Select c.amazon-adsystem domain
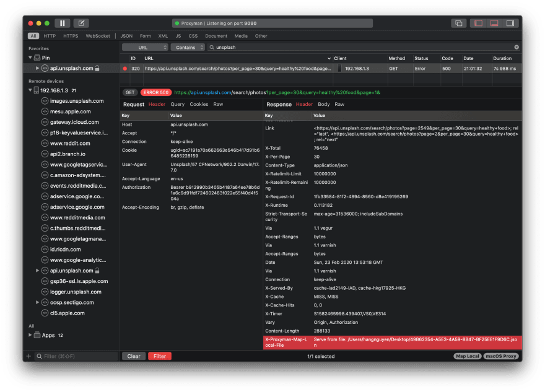545x392 pixels. pos(78,175)
